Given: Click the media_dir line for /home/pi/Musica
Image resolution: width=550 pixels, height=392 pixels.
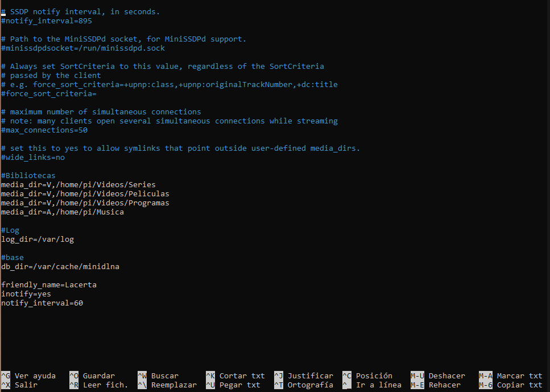Looking at the screenshot, I should (63, 212).
